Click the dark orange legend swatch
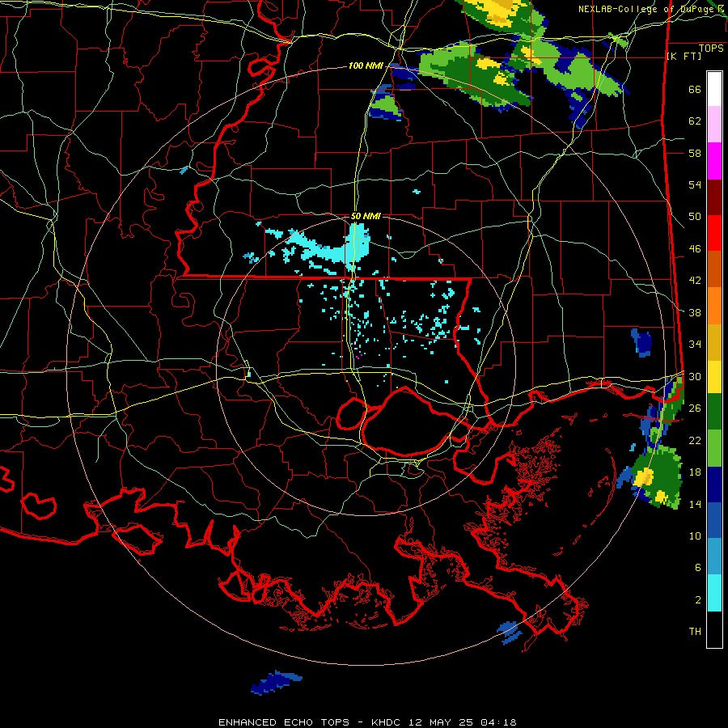The width and height of the screenshot is (728, 728). tap(714, 269)
